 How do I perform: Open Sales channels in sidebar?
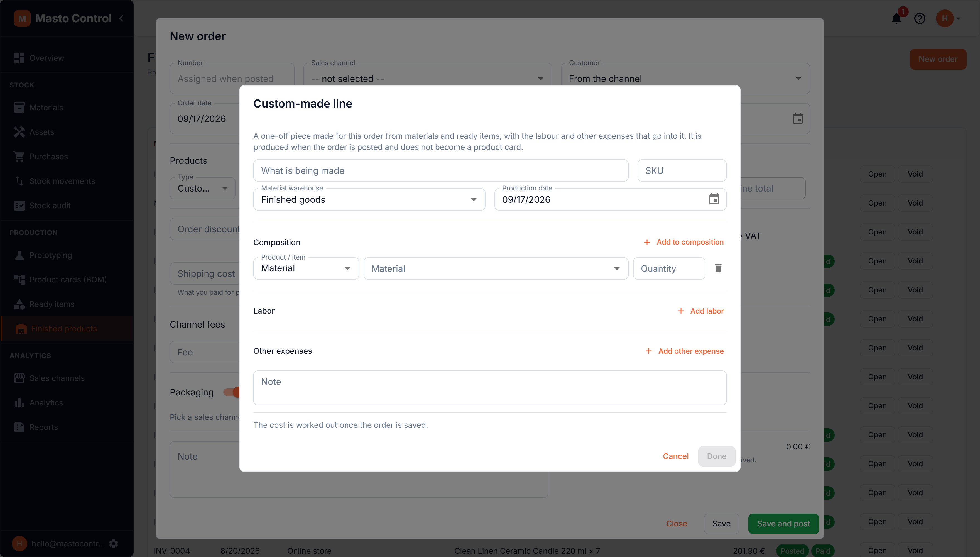pyautogui.click(x=67, y=378)
